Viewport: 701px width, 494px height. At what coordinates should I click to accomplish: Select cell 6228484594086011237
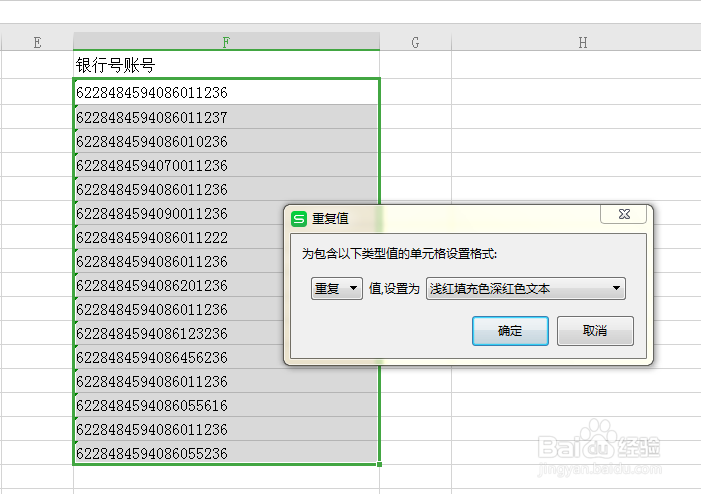[x=226, y=117]
